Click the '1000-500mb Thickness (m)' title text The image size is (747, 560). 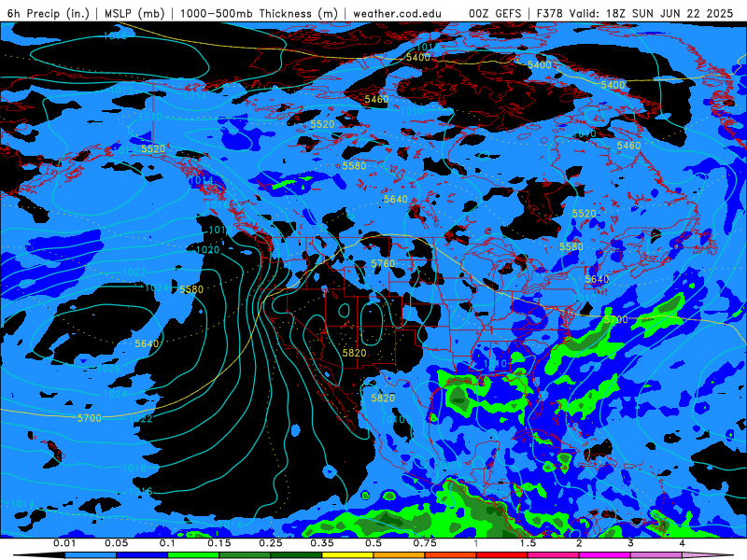(x=259, y=13)
